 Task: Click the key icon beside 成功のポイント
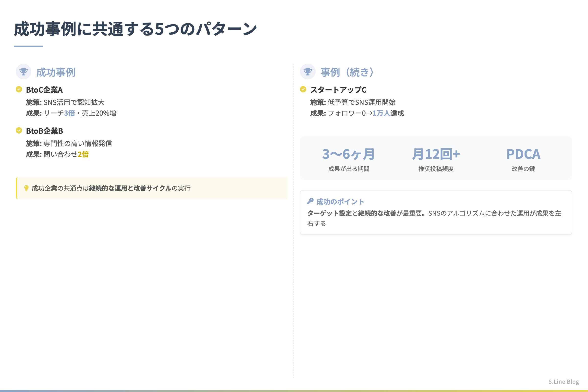pos(310,201)
